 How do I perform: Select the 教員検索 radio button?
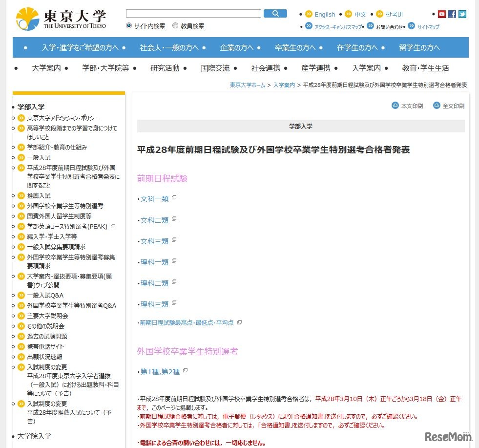pos(175,25)
